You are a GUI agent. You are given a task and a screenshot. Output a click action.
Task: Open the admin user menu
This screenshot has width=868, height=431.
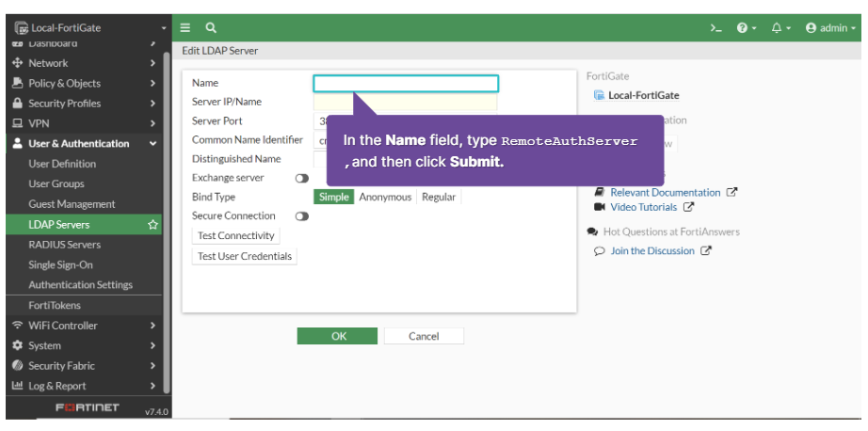(x=830, y=28)
